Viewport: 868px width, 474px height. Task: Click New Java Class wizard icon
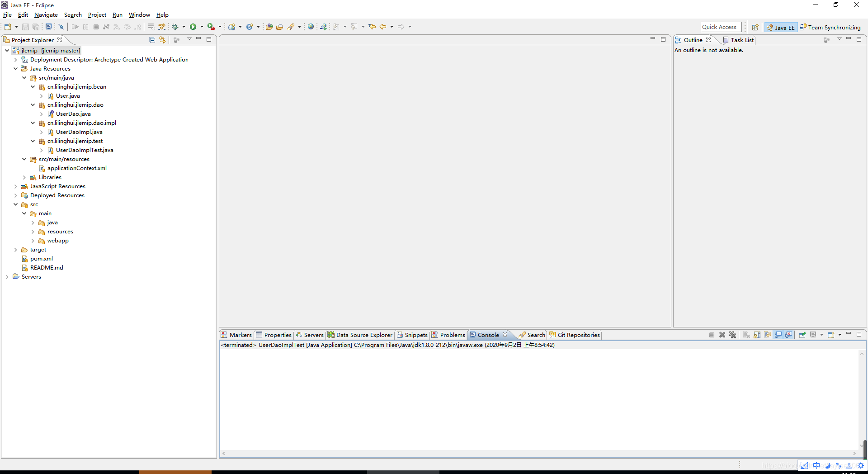249,27
